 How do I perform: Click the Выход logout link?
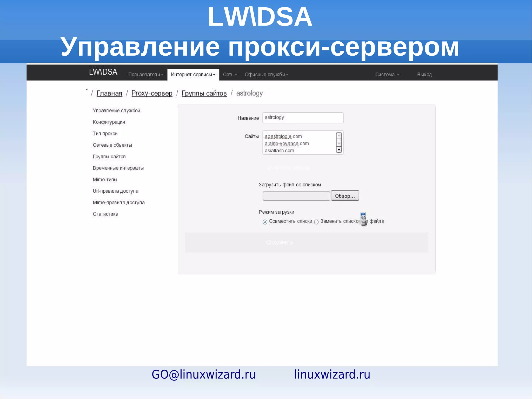[424, 75]
